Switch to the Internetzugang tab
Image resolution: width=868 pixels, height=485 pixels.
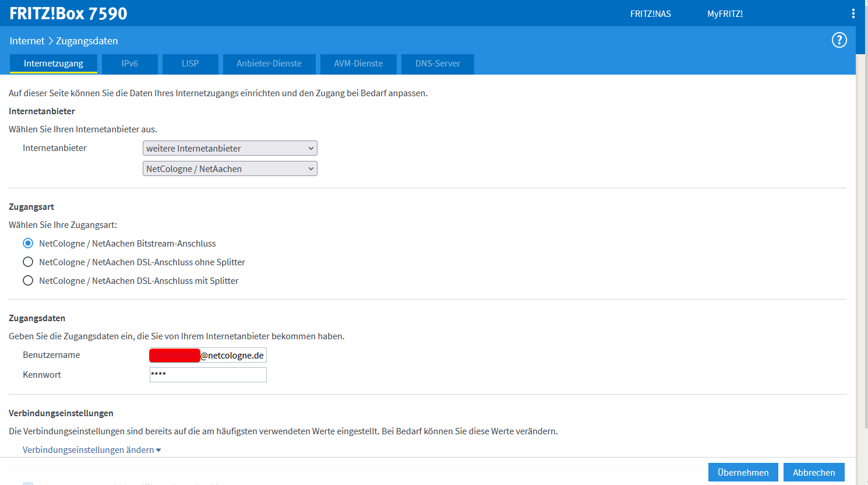tap(54, 64)
